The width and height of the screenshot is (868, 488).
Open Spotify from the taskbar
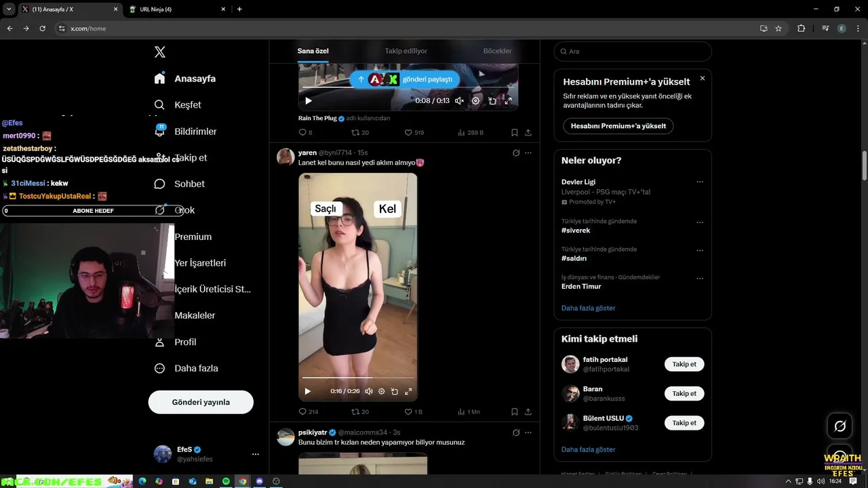(x=226, y=481)
